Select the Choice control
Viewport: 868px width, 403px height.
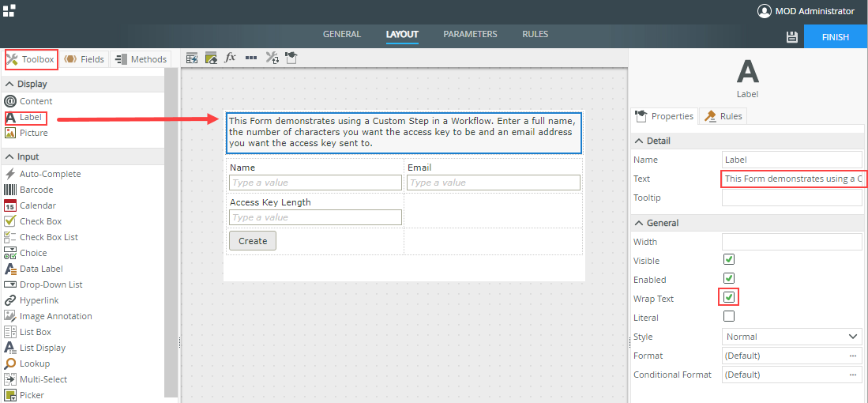coord(25,253)
